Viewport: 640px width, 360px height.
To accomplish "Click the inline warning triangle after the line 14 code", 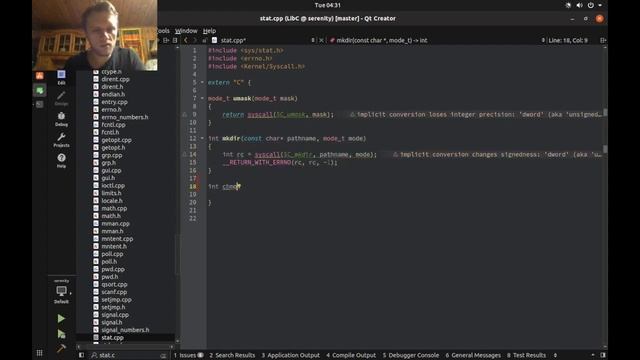I will tap(396, 154).
